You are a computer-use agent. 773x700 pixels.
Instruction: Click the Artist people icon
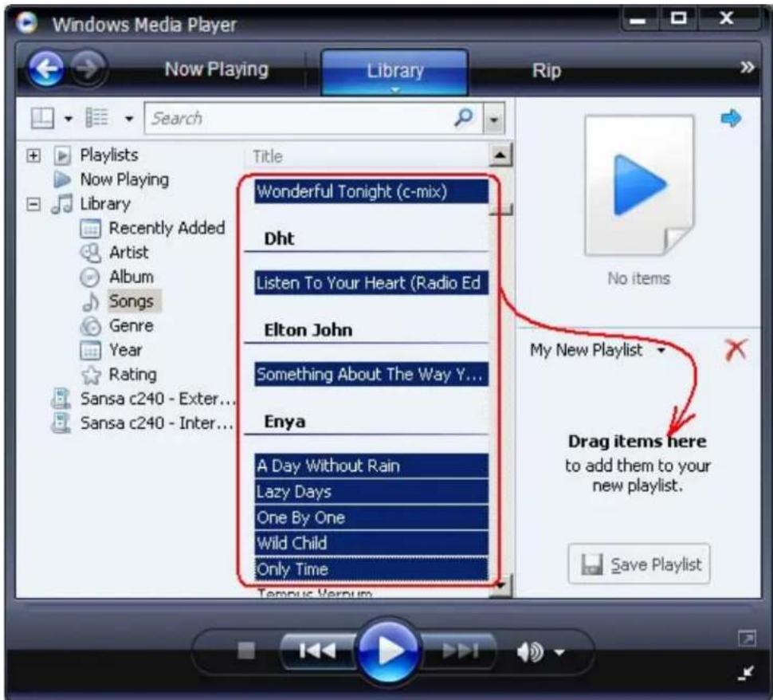(90, 253)
